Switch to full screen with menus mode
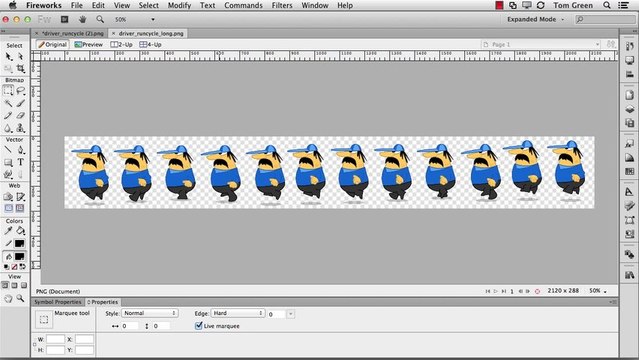The image size is (639, 360). 15,285
